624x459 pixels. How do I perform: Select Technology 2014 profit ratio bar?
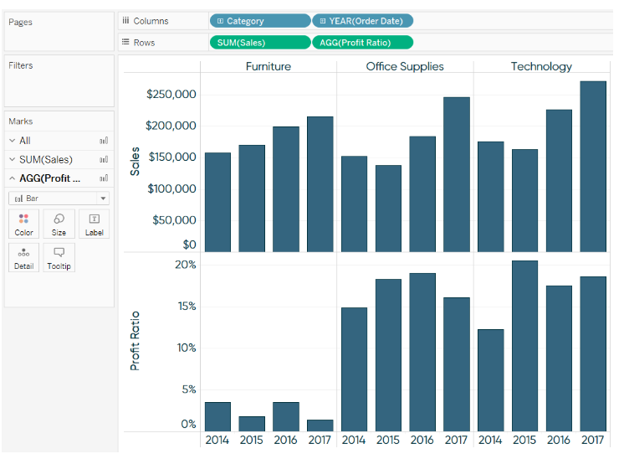click(491, 380)
